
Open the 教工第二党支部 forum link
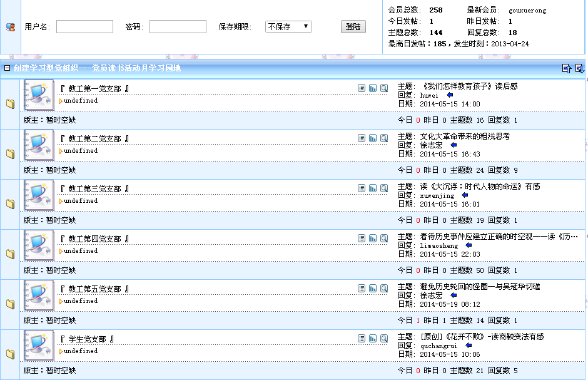[x=95, y=139]
